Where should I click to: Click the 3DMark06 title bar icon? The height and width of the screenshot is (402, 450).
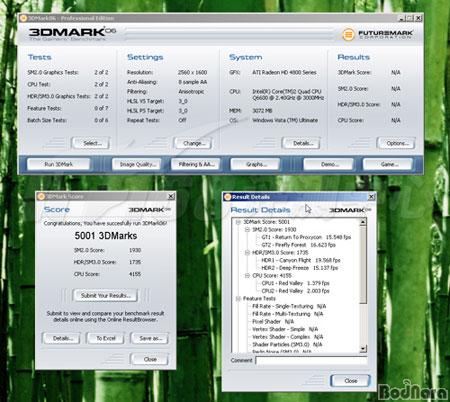pyautogui.click(x=23, y=18)
